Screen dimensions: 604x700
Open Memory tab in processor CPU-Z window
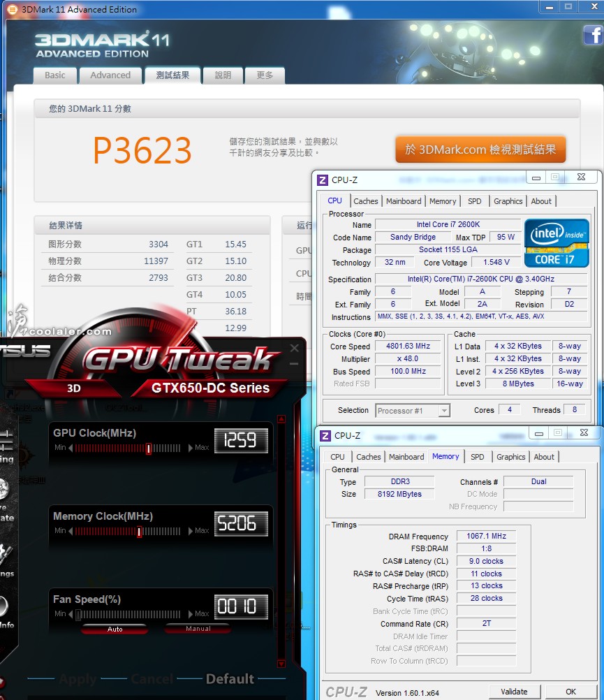[x=443, y=201]
